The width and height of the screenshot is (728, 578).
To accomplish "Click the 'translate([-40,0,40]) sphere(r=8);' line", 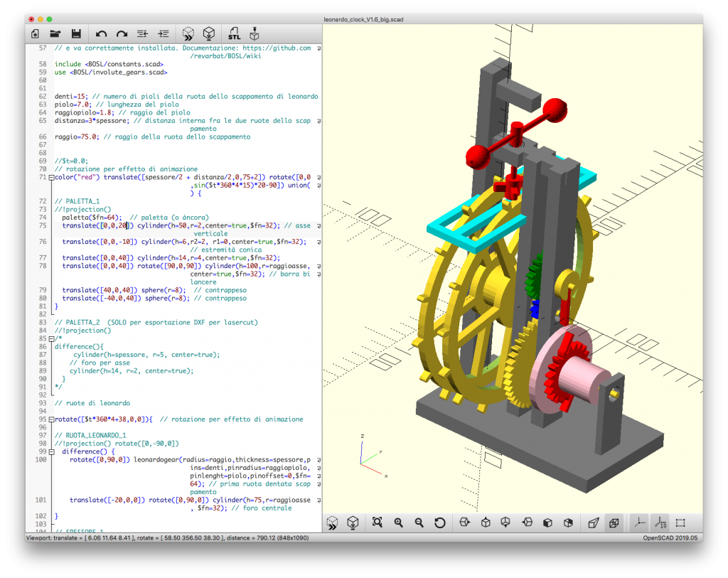I will 126,299.
